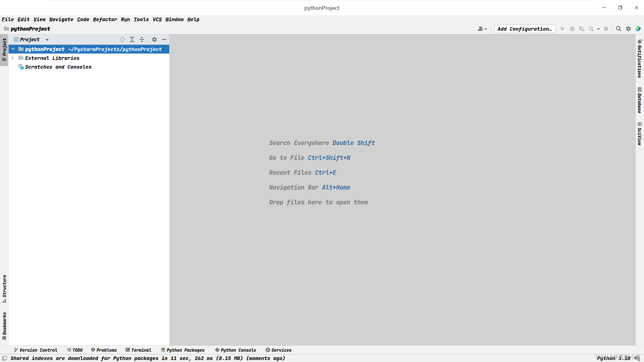The image size is (644, 362).
Task: Open TODO tool window
Action: [x=75, y=350]
